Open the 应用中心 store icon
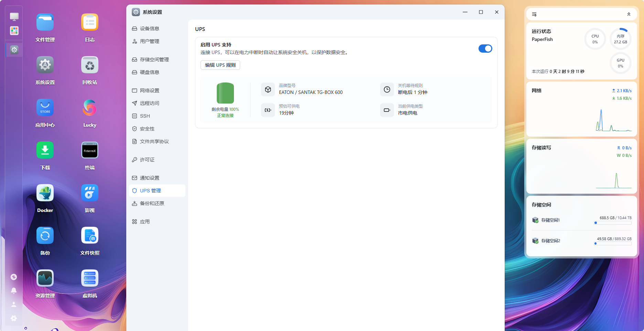Viewport: 644px width, 331px height. click(45, 108)
